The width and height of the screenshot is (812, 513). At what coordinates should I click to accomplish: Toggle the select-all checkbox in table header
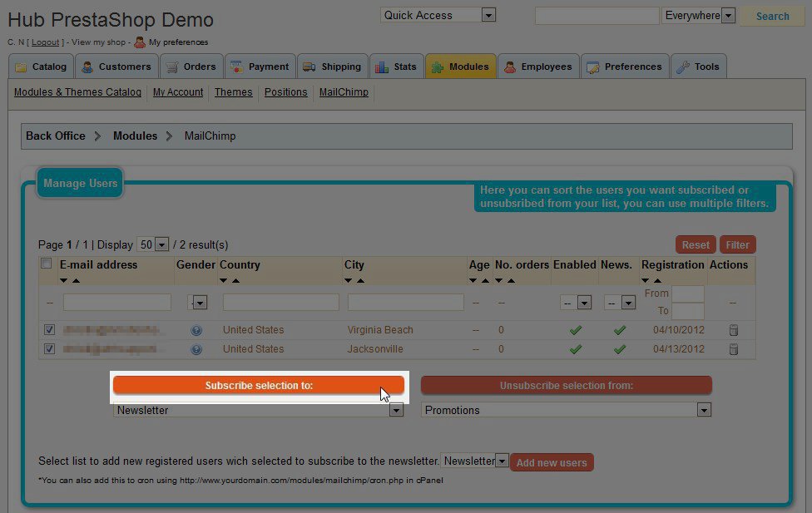click(47, 264)
